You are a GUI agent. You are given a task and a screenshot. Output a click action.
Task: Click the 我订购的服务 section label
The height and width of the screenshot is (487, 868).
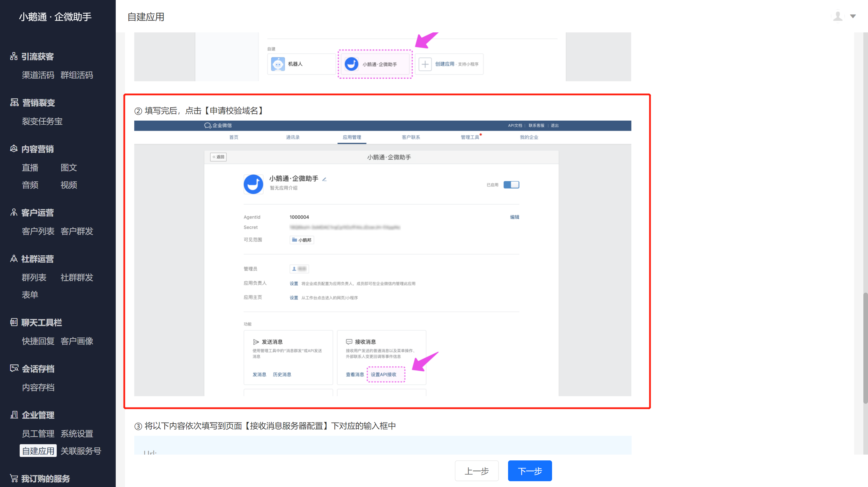[45, 478]
